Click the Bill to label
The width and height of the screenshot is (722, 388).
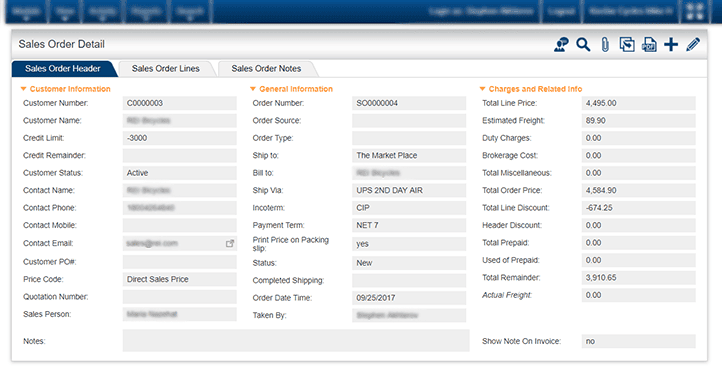click(263, 173)
